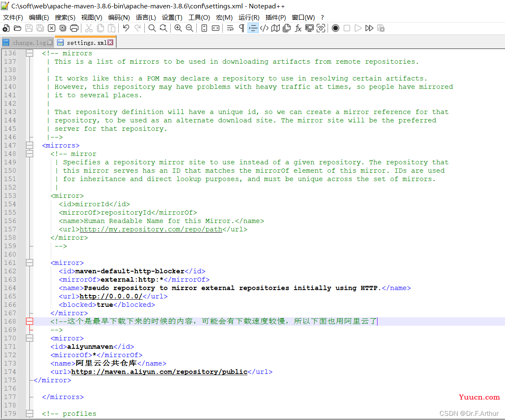The height and width of the screenshot is (420, 505).
Task: Open the 文件(F) menu
Action: tap(13, 17)
